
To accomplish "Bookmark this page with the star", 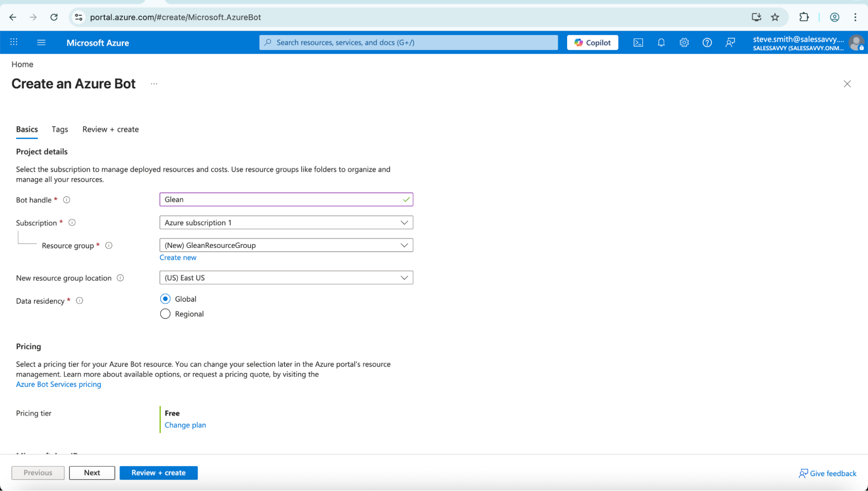I will 775,17.
